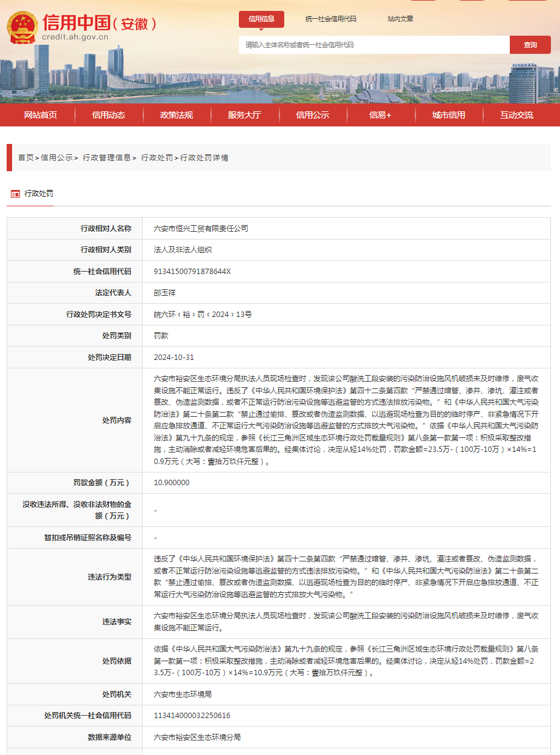Focus the subject name search input field

pyautogui.click(x=374, y=45)
